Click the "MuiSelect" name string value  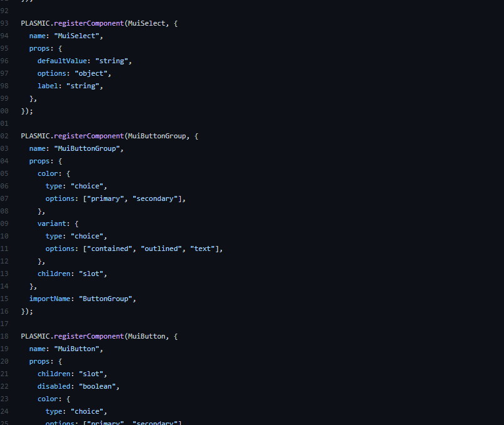click(x=76, y=36)
